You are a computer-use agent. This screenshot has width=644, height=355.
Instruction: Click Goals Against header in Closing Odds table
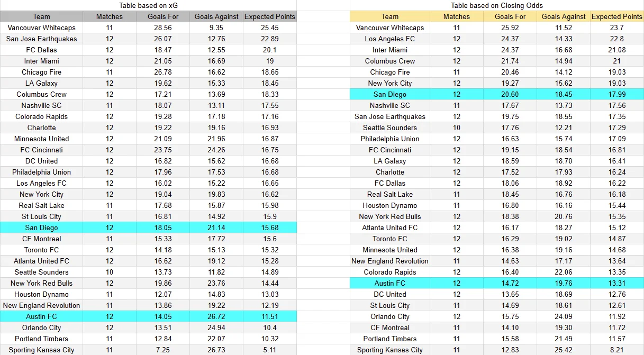564,16
